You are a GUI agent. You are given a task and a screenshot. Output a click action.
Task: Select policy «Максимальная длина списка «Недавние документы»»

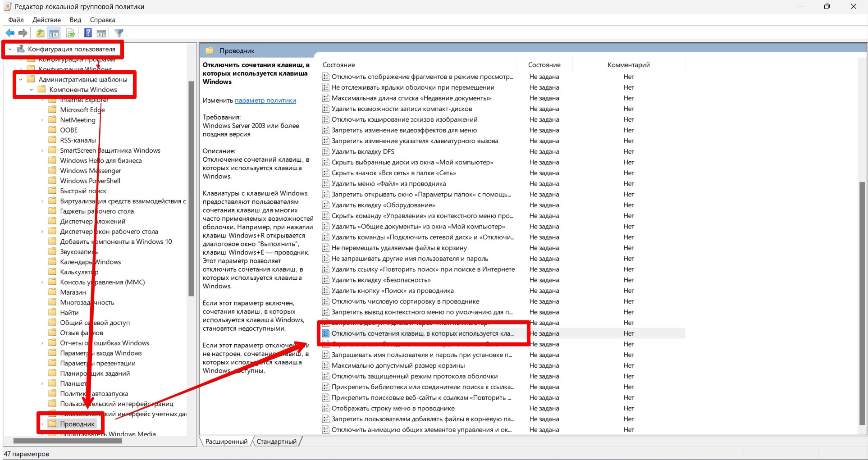(411, 98)
